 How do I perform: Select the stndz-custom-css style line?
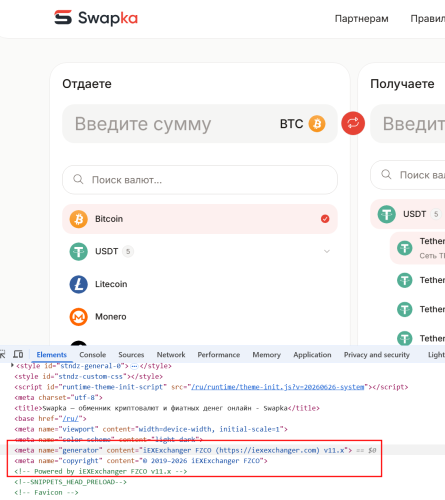88,376
